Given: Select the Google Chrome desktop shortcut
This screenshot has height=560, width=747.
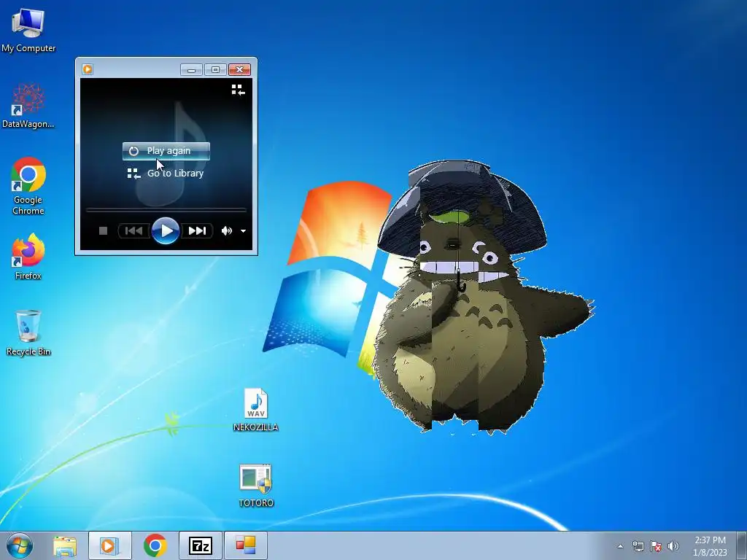Looking at the screenshot, I should coord(28,186).
